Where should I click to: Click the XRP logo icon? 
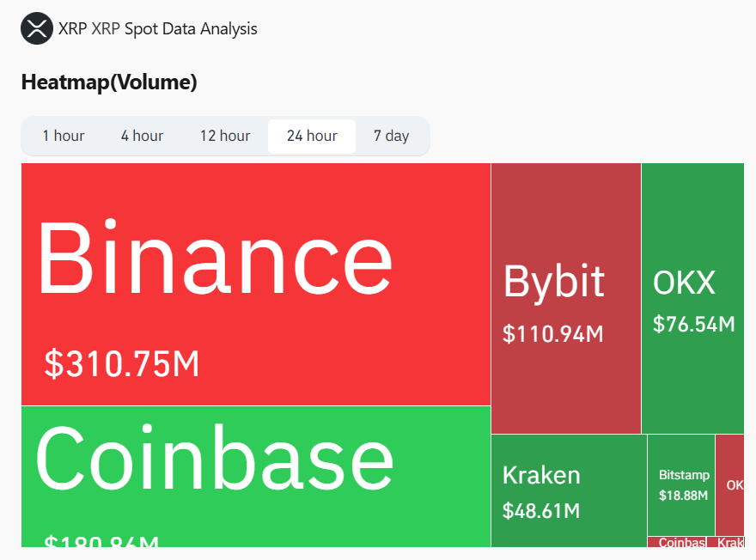pyautogui.click(x=37, y=28)
